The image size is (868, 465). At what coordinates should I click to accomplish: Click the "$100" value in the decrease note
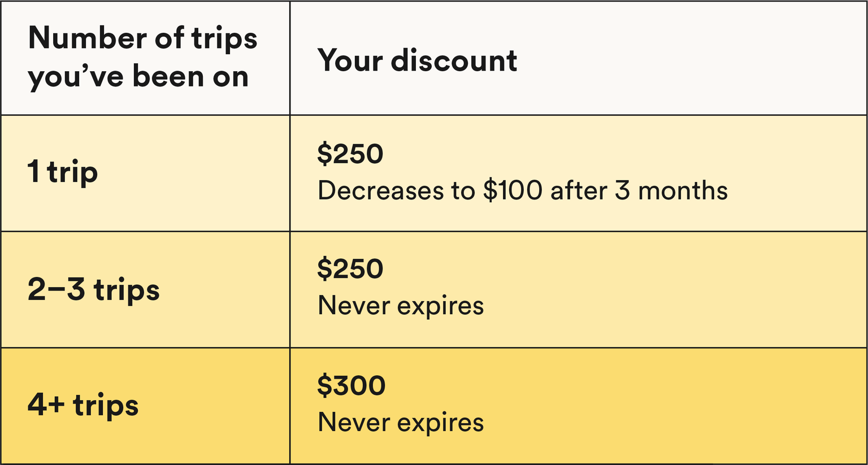pos(513,190)
